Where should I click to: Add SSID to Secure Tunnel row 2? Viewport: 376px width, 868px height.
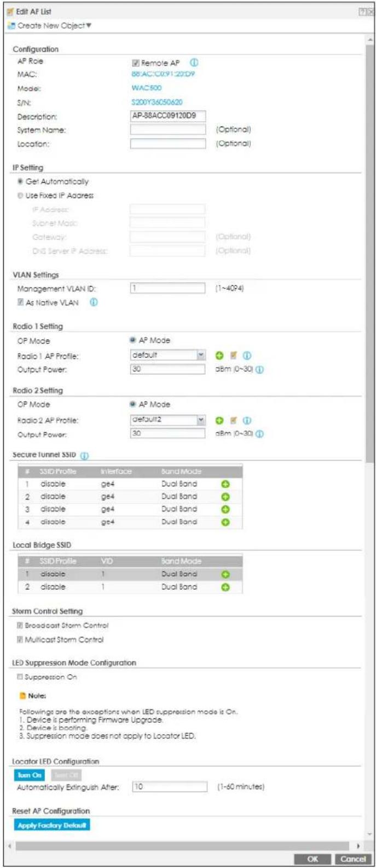225,497
